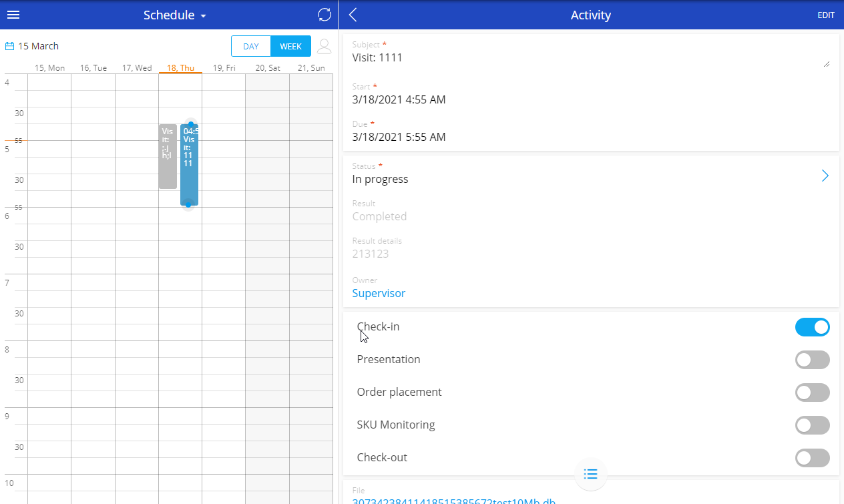Select the blue Visit 1111 calendar event
Viewport: 844px width, 504px height.
(189, 164)
